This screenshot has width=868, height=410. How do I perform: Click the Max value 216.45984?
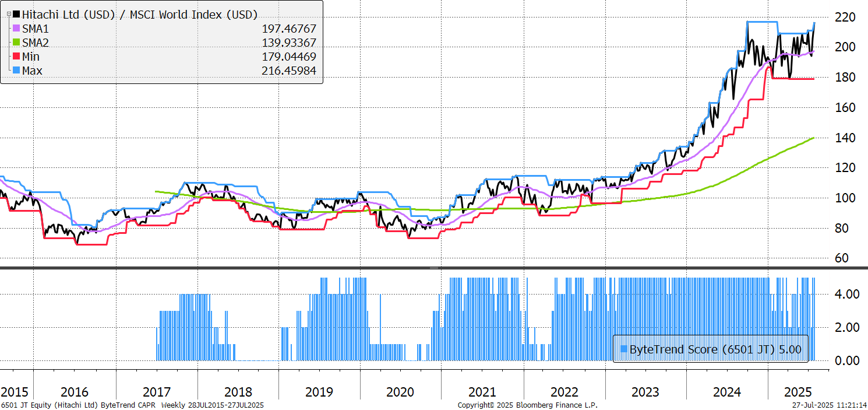tap(290, 71)
